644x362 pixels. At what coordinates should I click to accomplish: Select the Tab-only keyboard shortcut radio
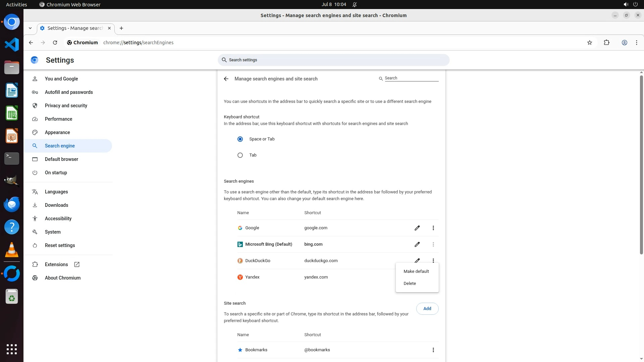[x=240, y=155]
